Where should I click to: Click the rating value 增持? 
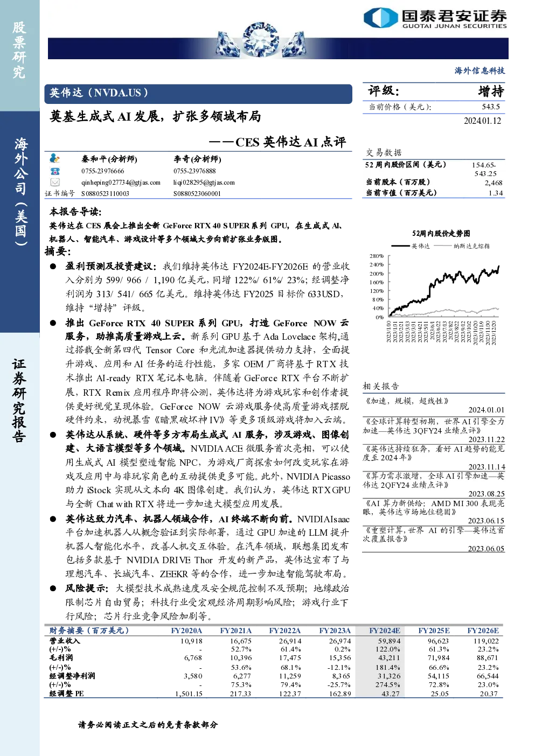point(491,92)
